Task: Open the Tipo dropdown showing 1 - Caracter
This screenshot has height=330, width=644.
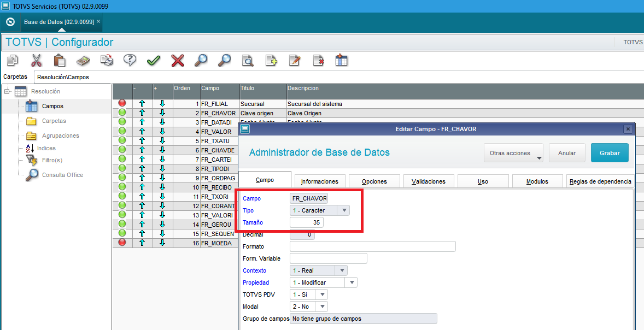Action: [x=320, y=210]
